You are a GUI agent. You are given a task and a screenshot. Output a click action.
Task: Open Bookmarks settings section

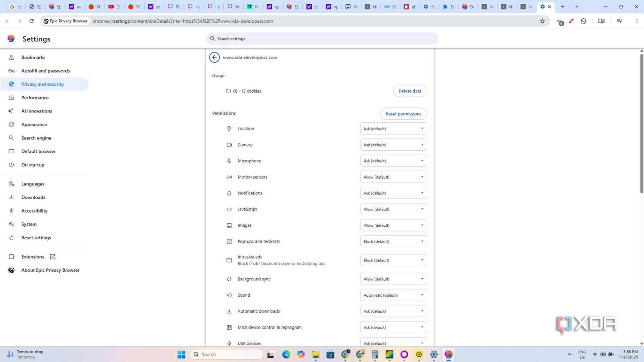tap(45, 58)
